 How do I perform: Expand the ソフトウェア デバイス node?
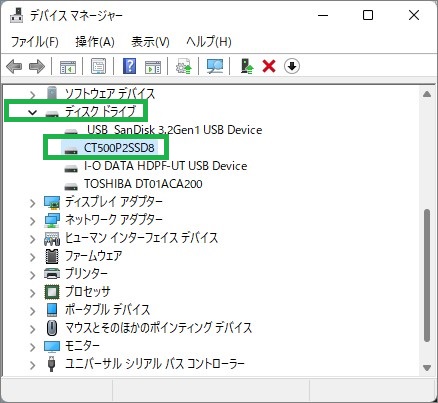32,95
